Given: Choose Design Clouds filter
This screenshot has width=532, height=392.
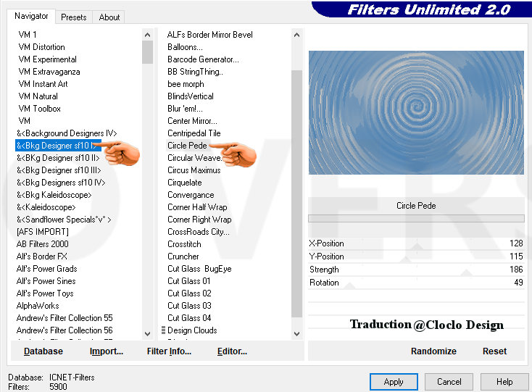Looking at the screenshot, I should (192, 330).
